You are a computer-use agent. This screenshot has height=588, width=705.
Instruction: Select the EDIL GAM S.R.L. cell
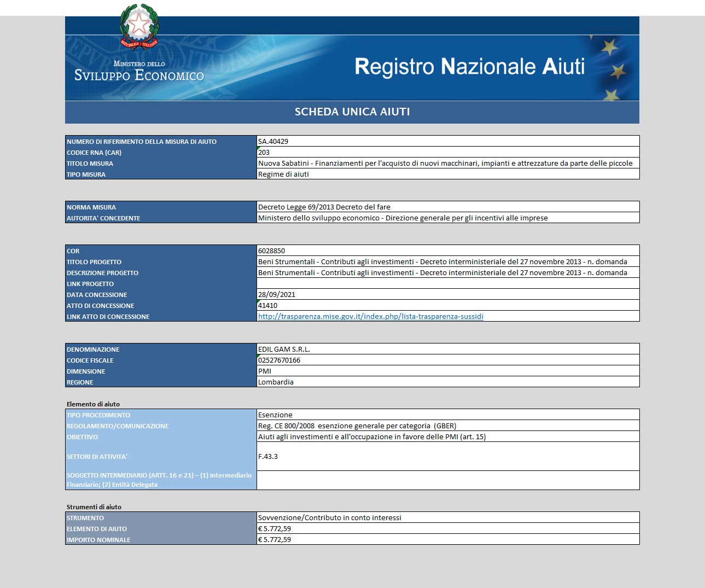[x=448, y=349]
